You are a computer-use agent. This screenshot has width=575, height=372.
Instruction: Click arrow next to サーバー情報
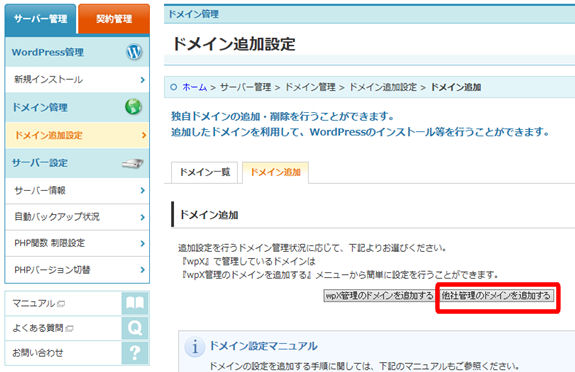143,190
